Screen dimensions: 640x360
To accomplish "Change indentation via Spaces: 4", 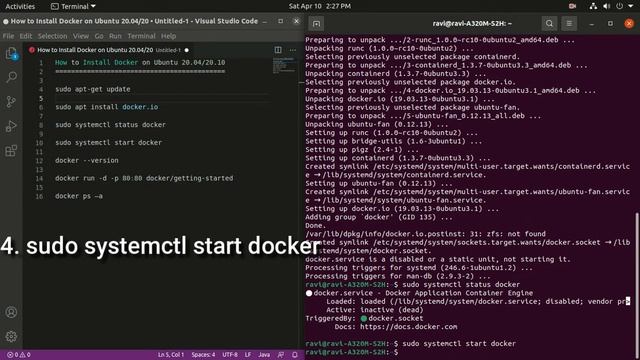I will click(x=203, y=355).
